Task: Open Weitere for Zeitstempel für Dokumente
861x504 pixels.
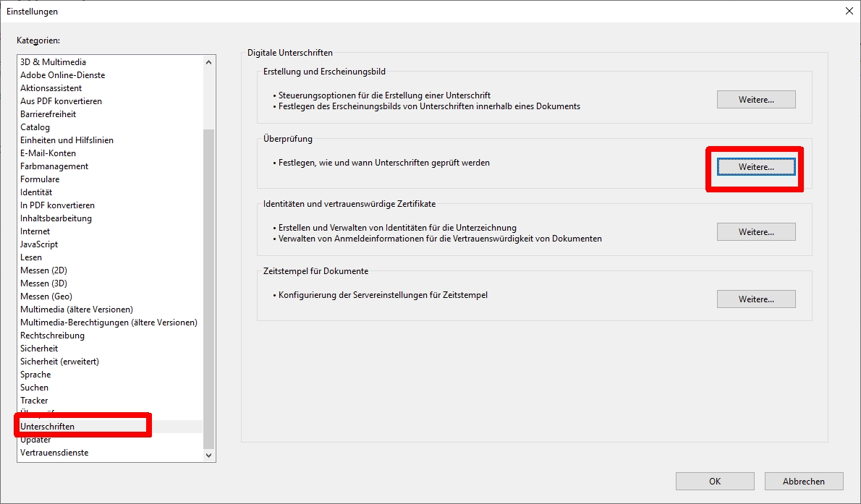Action: click(x=756, y=299)
